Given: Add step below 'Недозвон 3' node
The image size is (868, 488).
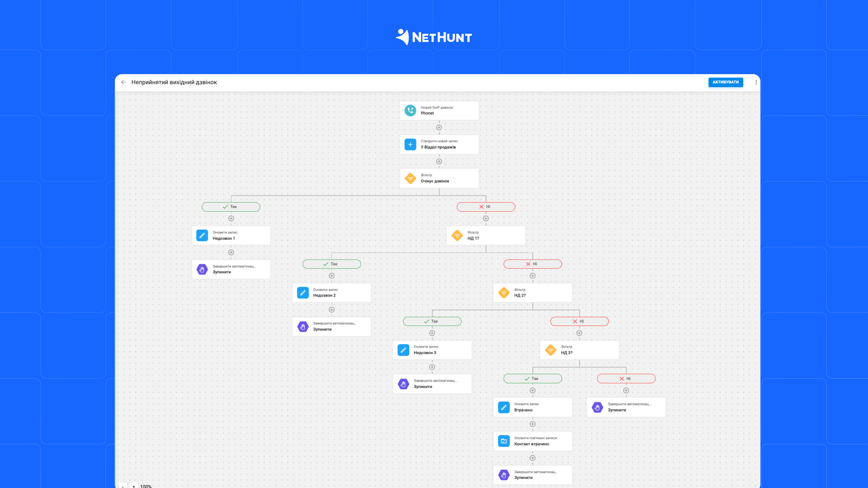Looking at the screenshot, I should (432, 367).
